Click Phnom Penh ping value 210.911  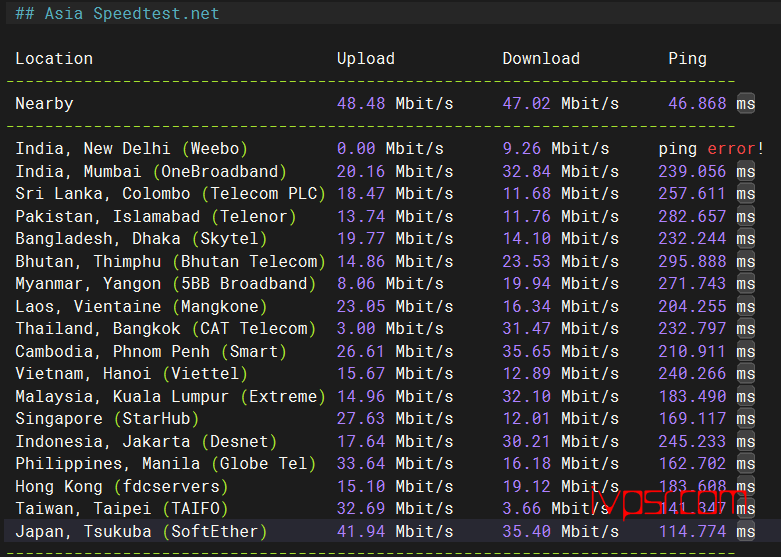[692, 352]
